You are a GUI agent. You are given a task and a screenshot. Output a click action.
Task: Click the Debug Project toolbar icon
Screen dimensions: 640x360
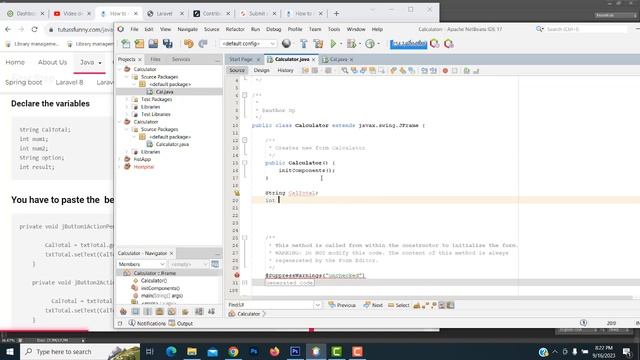click(351, 44)
